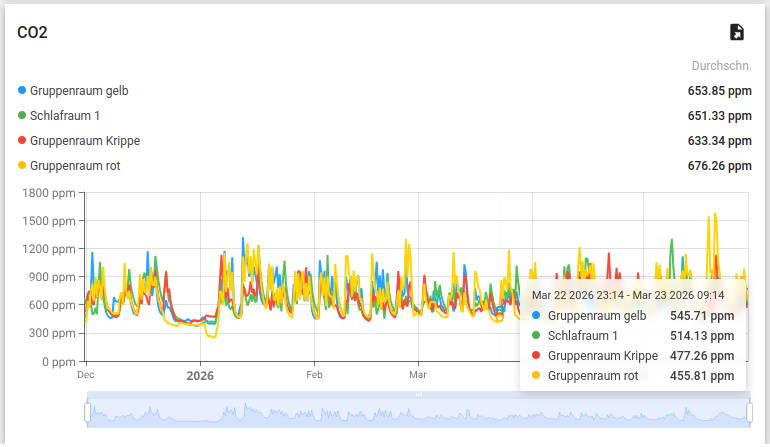Click 545.71 ppm in the tooltip
Screen dimensions: 770x447
point(702,316)
